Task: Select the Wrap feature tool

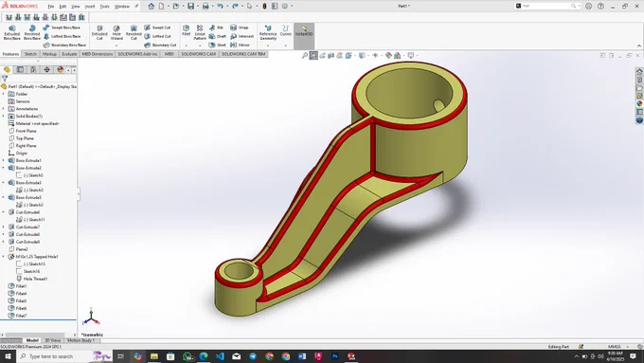Action: (x=239, y=27)
